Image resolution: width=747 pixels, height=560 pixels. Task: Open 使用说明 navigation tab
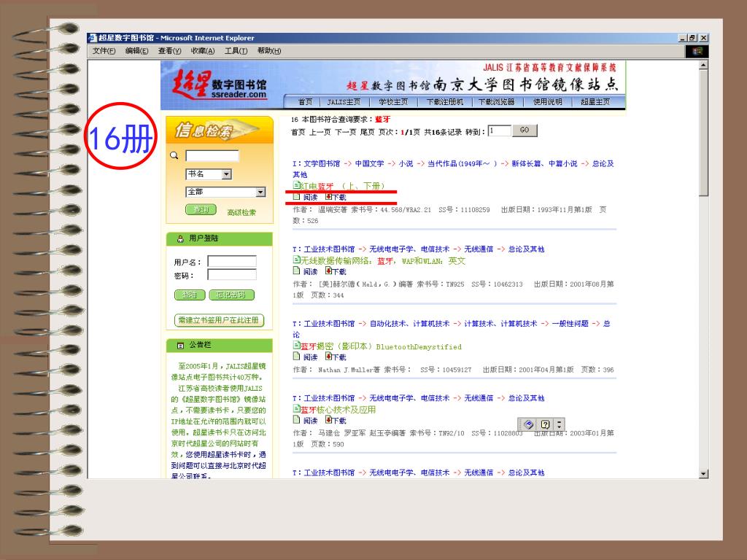coord(547,102)
